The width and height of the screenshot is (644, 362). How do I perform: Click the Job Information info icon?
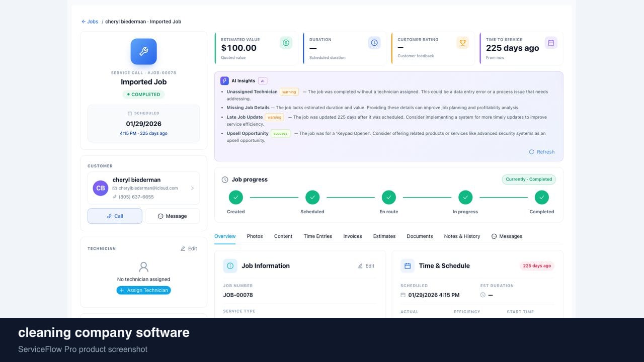[x=230, y=266]
